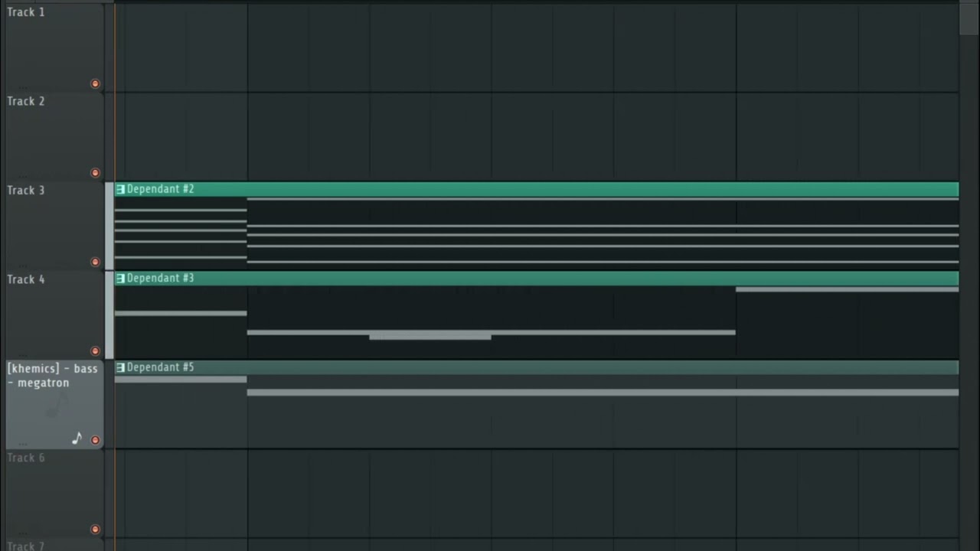Select the khemics bass megatron track header
The image size is (980, 551).
(54, 404)
